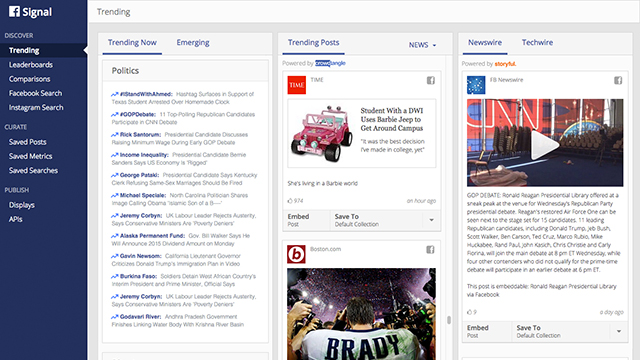Click 'She's living in a Barbie world' caption
Image resolution: width=640 pixels, height=360 pixels.
tap(322, 184)
